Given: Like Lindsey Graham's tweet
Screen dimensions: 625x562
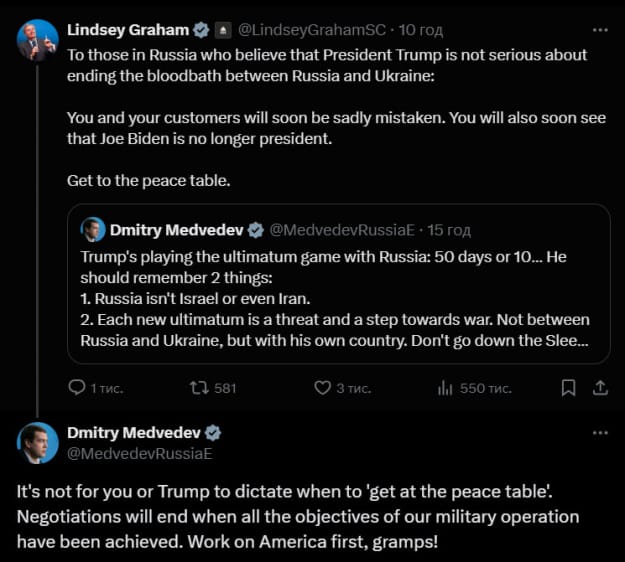Looking at the screenshot, I should (322, 387).
